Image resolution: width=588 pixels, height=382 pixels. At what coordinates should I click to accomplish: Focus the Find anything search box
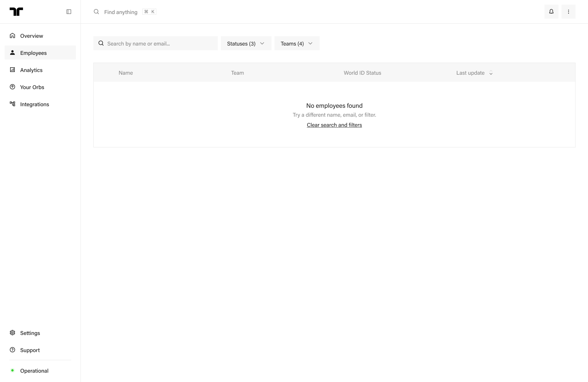pyautogui.click(x=121, y=12)
